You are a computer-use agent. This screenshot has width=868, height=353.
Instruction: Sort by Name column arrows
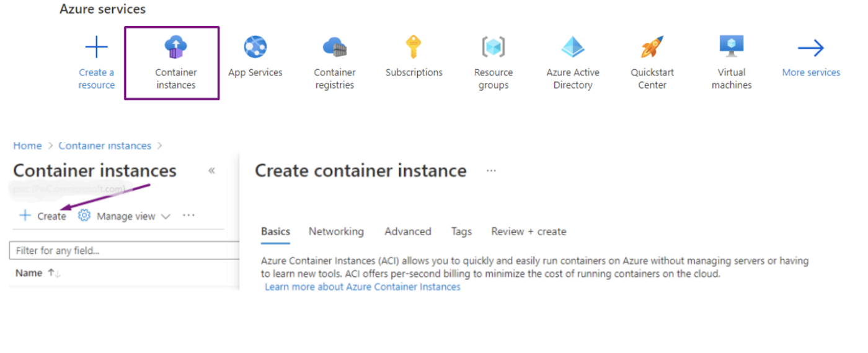(x=54, y=273)
